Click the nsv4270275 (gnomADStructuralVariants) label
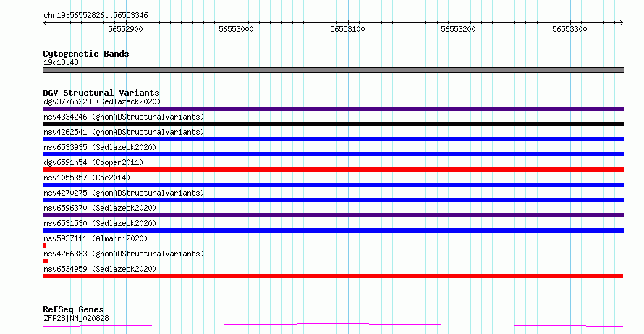The width and height of the screenshot is (644, 334). pos(124,193)
